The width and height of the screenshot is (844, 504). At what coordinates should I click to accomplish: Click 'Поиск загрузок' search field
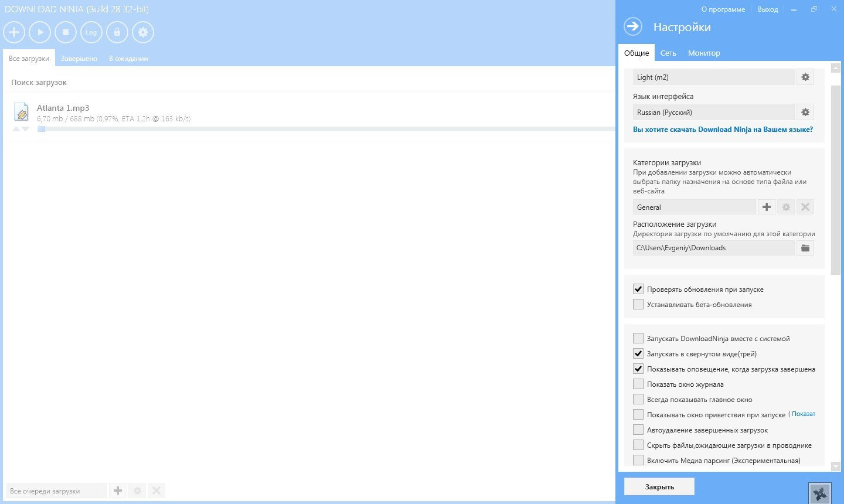pyautogui.click(x=311, y=82)
